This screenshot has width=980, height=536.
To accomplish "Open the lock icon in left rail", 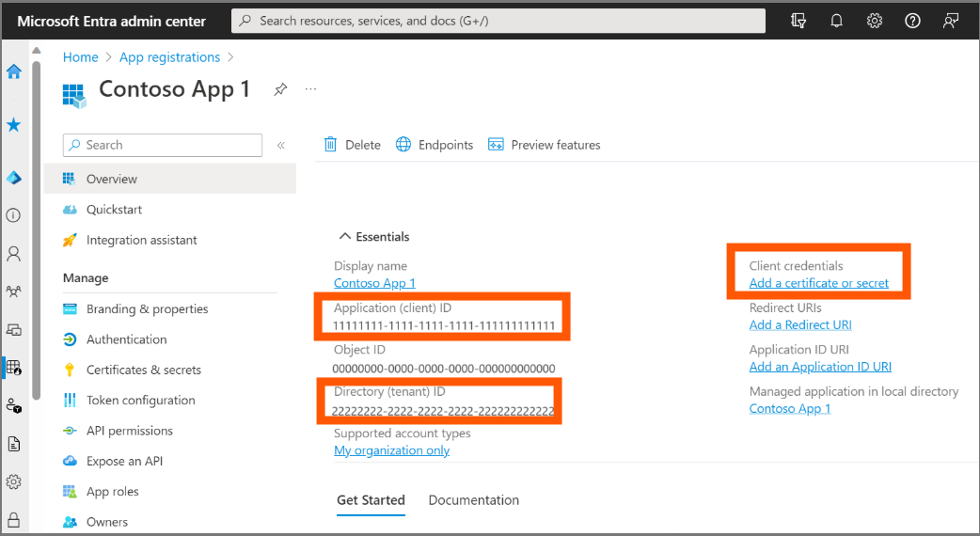I will 13,520.
